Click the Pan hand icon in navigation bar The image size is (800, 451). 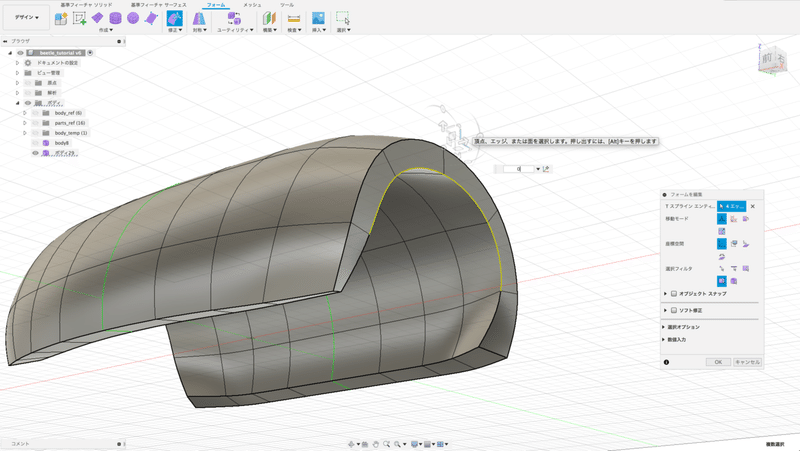pos(374,443)
